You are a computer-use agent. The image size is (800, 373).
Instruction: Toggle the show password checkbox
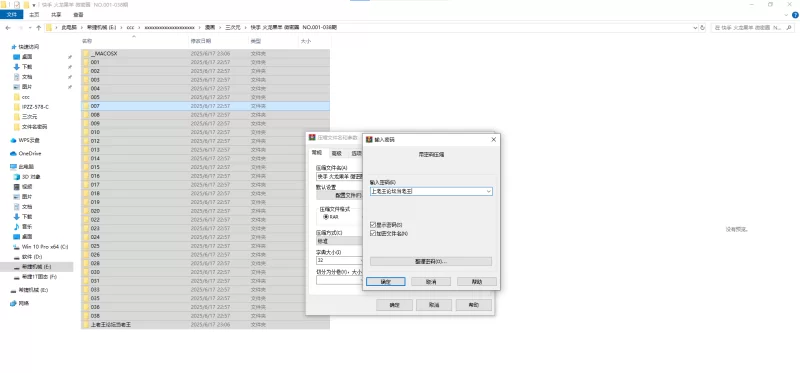point(373,225)
